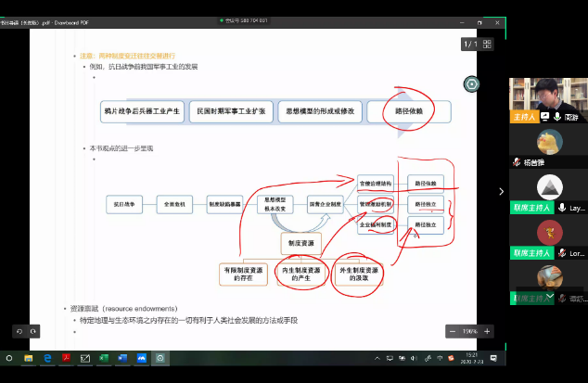Image resolution: width=588 pixels, height=383 pixels.
Task: Zoom in using the plus button
Action: click(488, 331)
